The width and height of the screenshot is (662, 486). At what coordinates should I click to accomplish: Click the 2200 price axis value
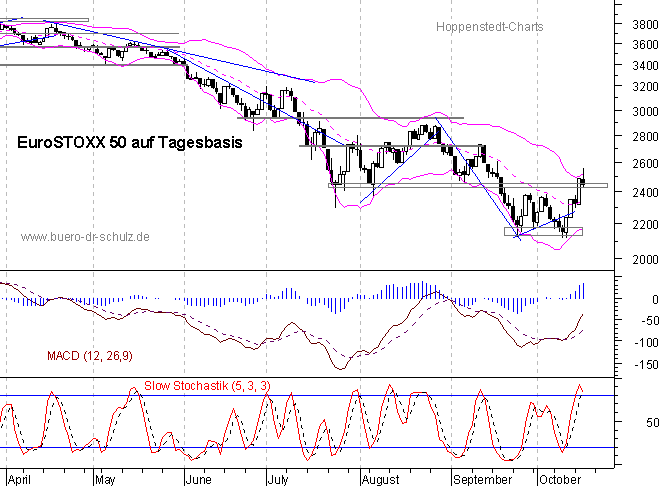tap(645, 224)
